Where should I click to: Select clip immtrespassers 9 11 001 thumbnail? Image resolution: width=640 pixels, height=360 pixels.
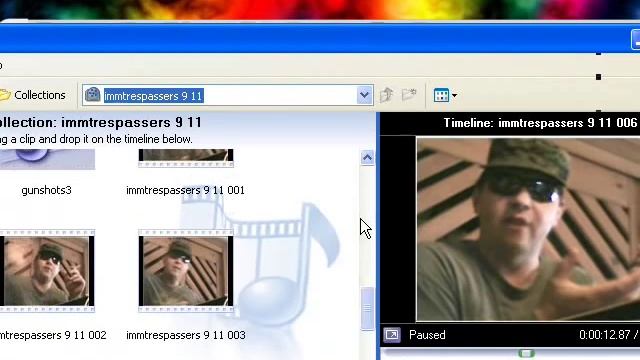coord(186,158)
